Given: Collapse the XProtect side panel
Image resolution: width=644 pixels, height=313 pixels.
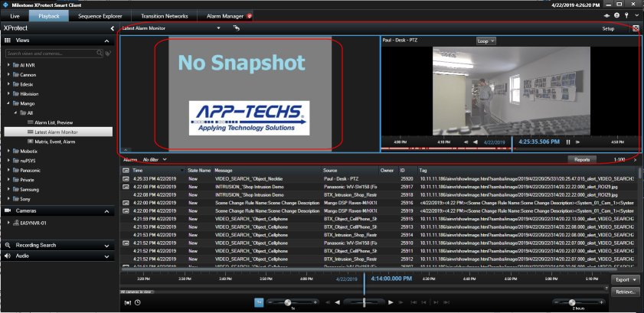Looking at the screenshot, I should [112, 28].
